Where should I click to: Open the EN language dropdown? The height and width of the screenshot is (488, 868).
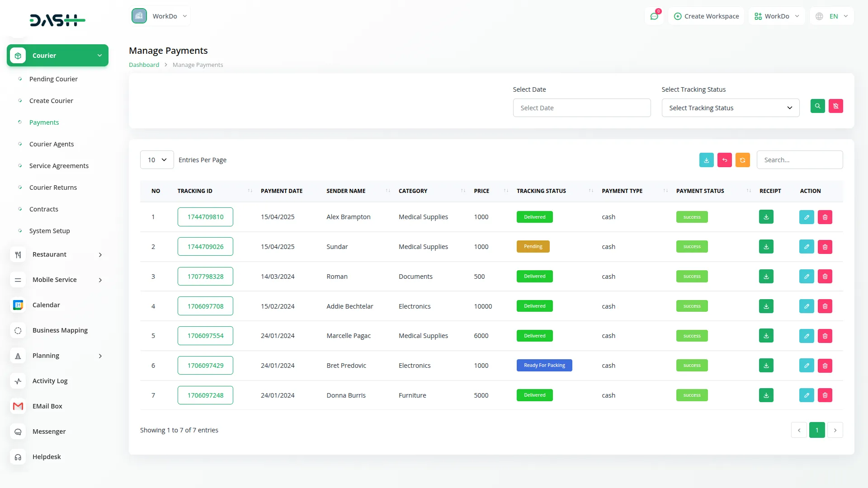pyautogui.click(x=832, y=16)
